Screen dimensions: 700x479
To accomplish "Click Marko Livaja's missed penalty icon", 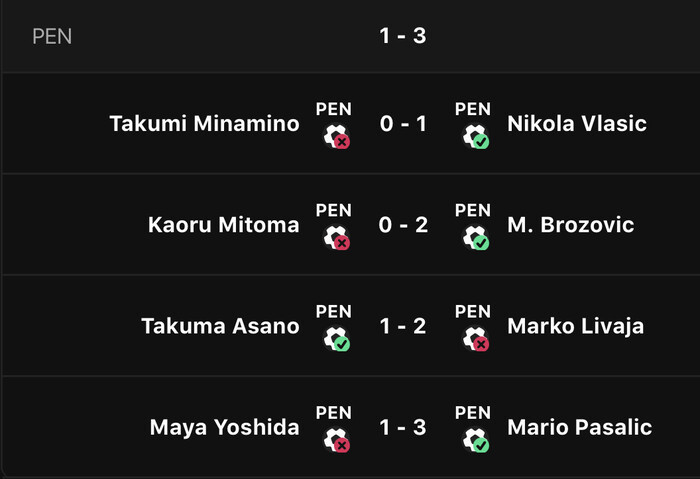I will [x=476, y=339].
